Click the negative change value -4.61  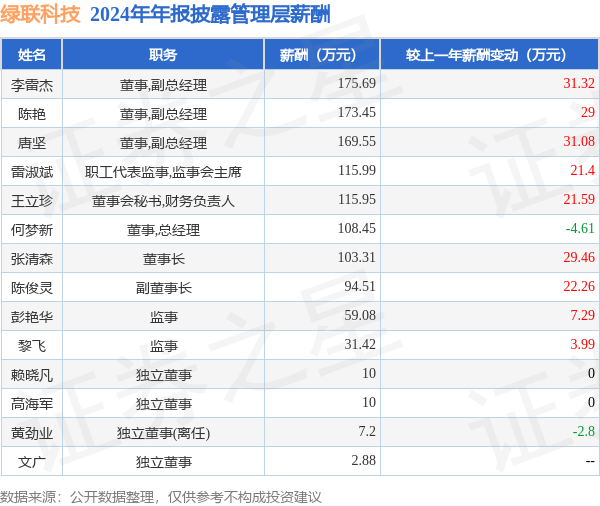[580, 228]
